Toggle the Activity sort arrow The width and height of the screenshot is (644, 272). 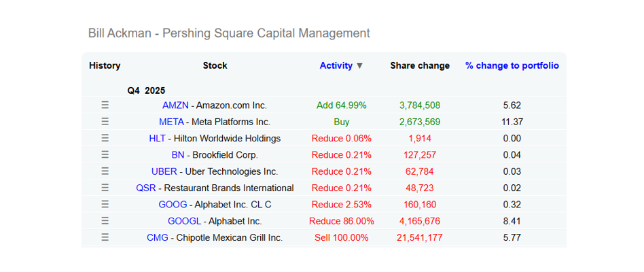359,66
